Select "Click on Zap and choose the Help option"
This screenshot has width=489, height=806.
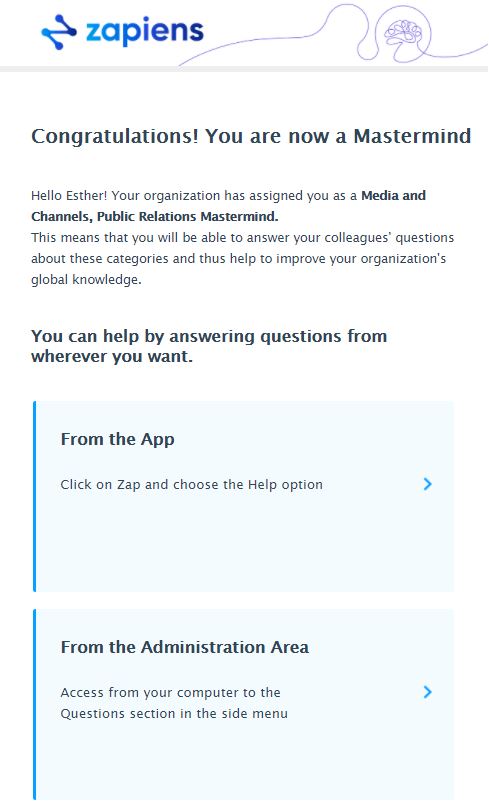(x=191, y=485)
